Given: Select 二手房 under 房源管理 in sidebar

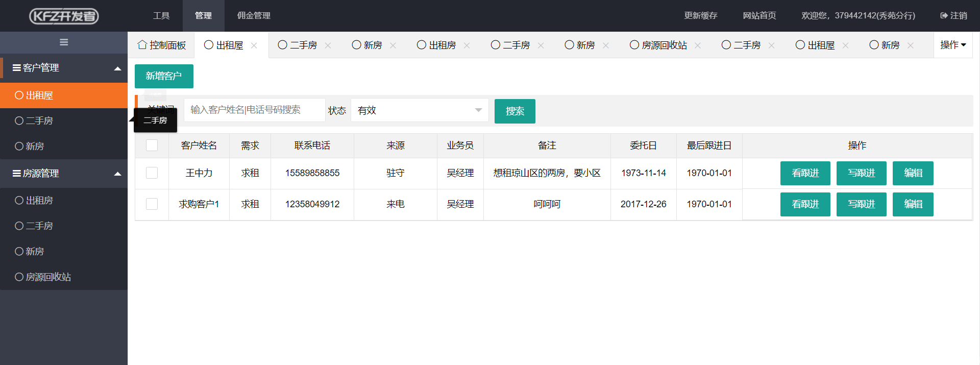Looking at the screenshot, I should pyautogui.click(x=64, y=226).
